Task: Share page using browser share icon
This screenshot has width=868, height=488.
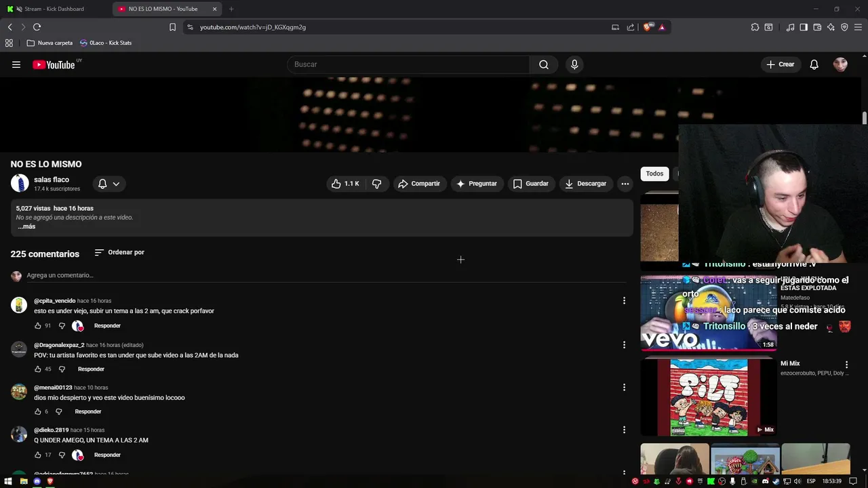Action: click(x=631, y=27)
